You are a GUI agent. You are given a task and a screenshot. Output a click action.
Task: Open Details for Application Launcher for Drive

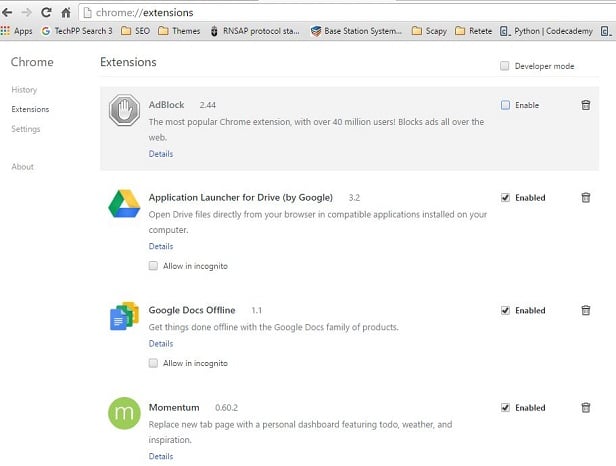pyautogui.click(x=161, y=246)
